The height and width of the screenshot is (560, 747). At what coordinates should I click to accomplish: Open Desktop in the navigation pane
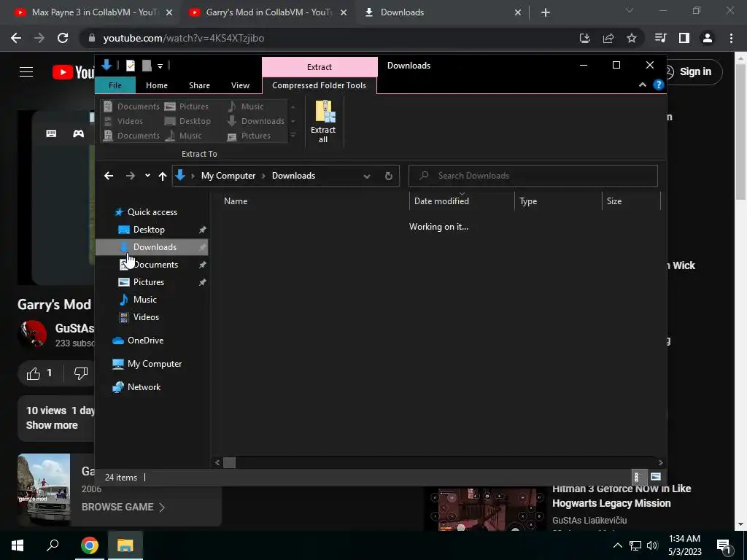tap(149, 230)
